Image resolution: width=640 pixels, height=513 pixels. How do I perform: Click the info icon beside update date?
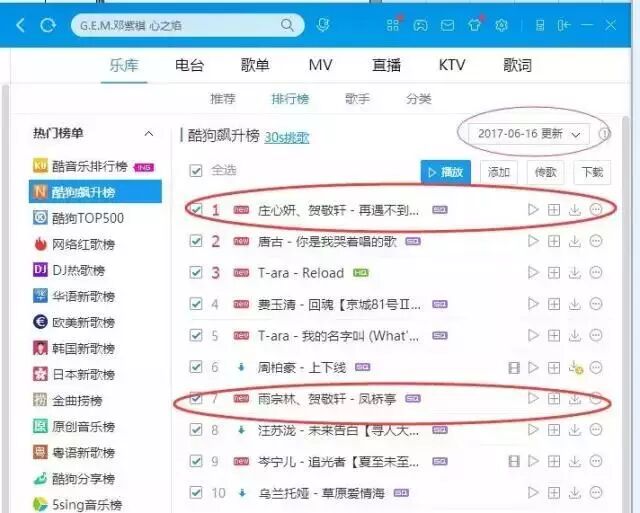tap(605, 134)
